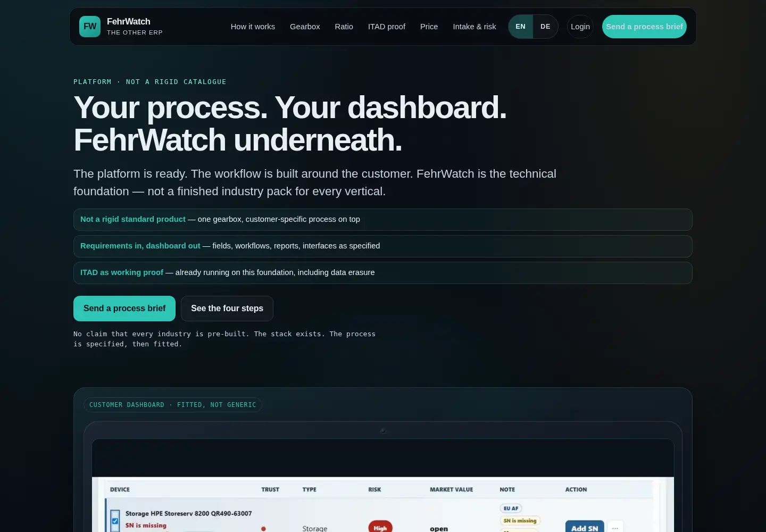Click the Login button
The width and height of the screenshot is (766, 532).
(580, 27)
